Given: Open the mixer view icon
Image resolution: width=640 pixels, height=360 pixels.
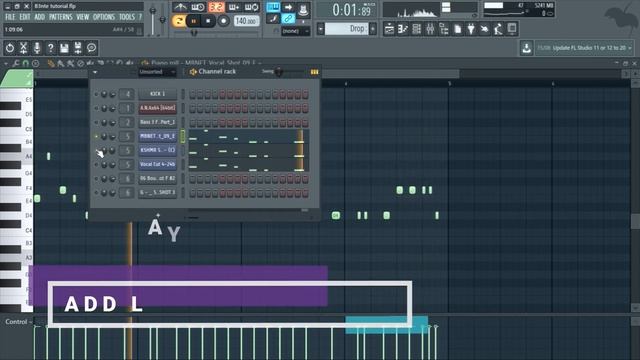Looking at the screenshot, I should pyautogui.click(x=430, y=29).
